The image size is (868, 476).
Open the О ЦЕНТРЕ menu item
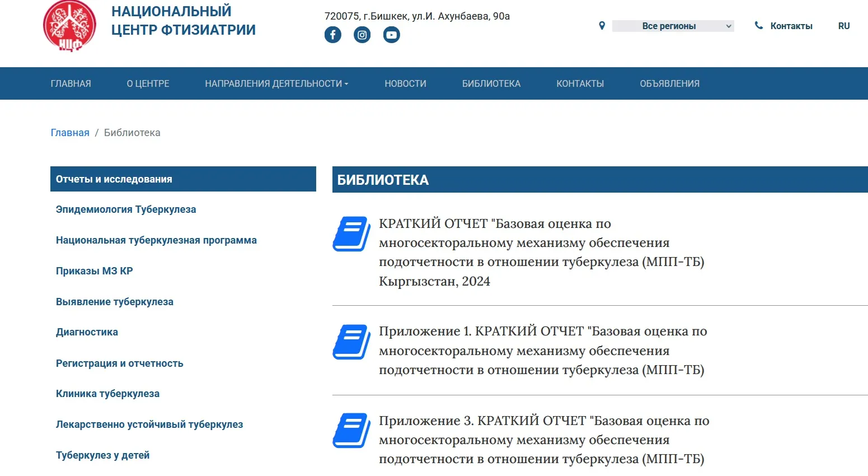[x=148, y=83]
